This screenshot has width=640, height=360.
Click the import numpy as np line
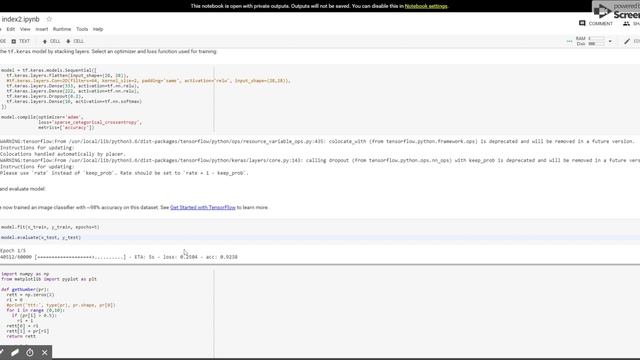pos(25,274)
